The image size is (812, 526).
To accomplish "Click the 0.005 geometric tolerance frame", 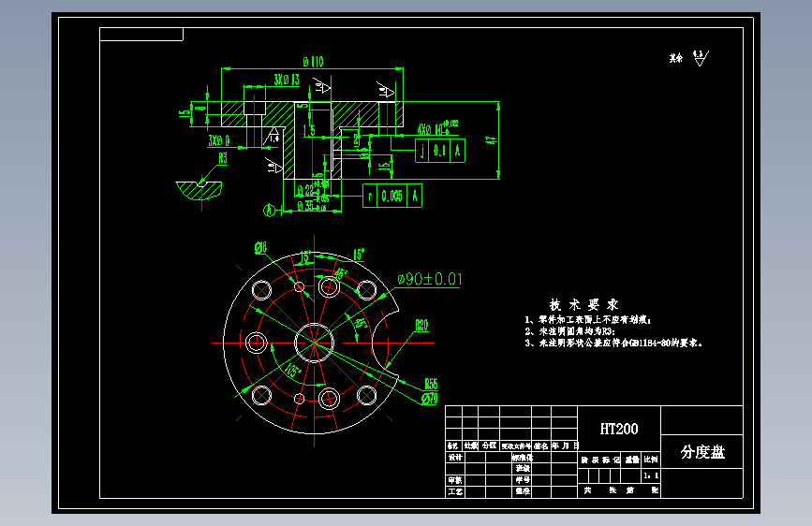I will (x=392, y=196).
